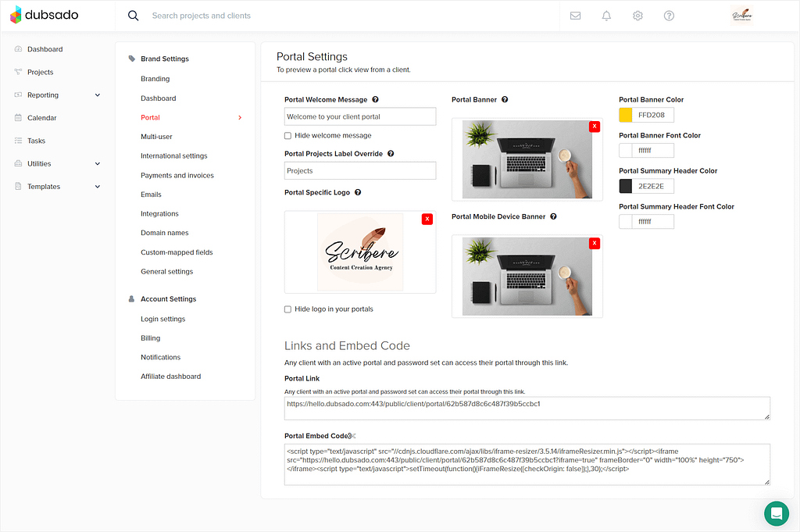Click the Reporting icon in left sidebar

click(x=19, y=95)
